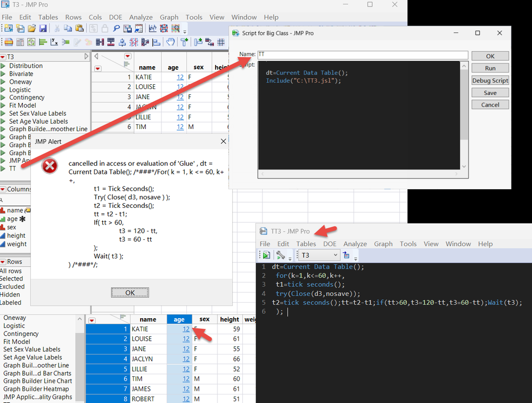Open column red triangle menu above name header

(128, 56)
